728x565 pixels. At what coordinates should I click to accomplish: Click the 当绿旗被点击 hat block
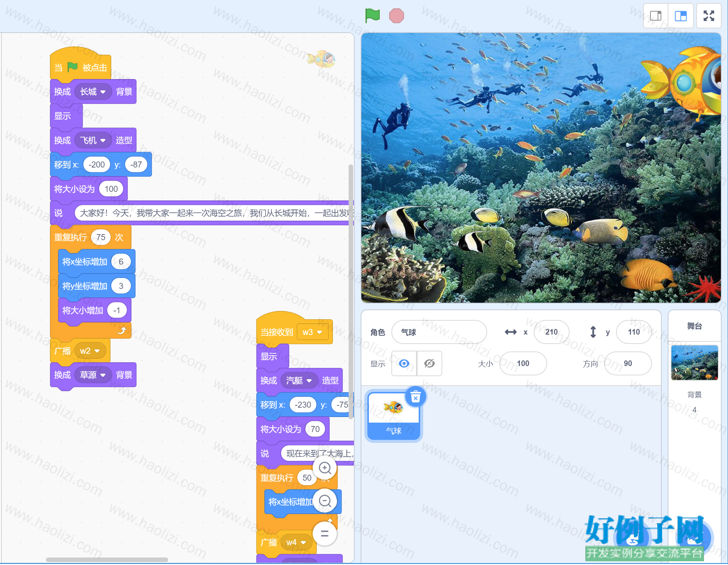(x=81, y=64)
